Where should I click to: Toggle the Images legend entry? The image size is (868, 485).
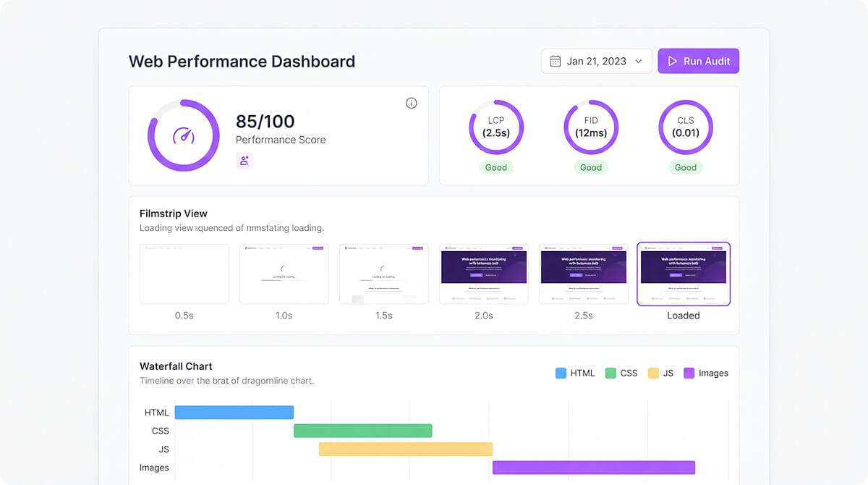706,374
